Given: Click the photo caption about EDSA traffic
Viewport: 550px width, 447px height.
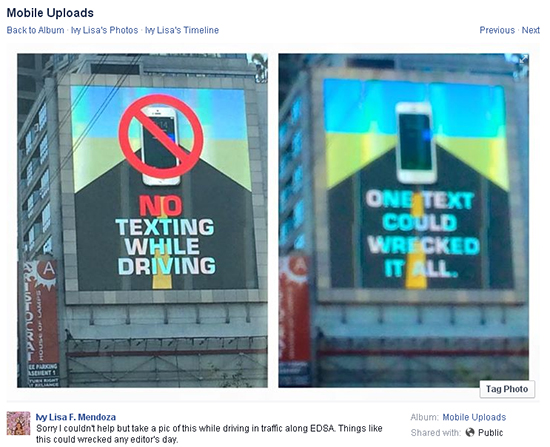Looking at the screenshot, I should coord(209,434).
